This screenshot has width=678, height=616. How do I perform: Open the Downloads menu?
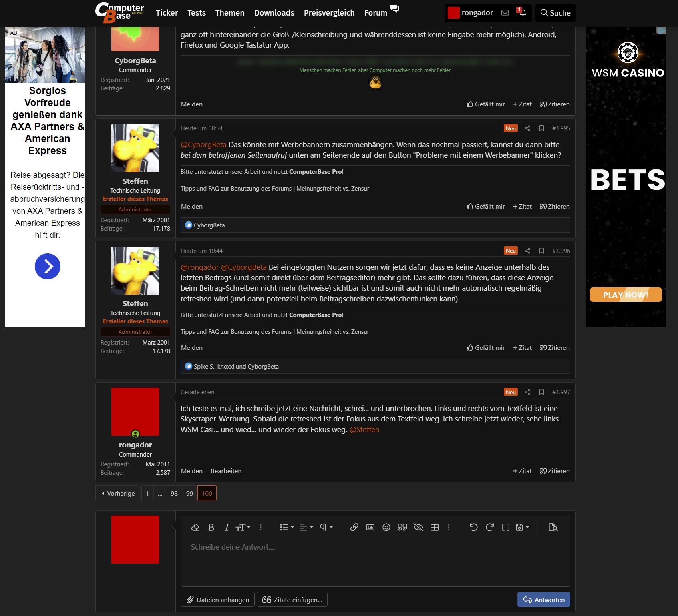[x=274, y=13]
